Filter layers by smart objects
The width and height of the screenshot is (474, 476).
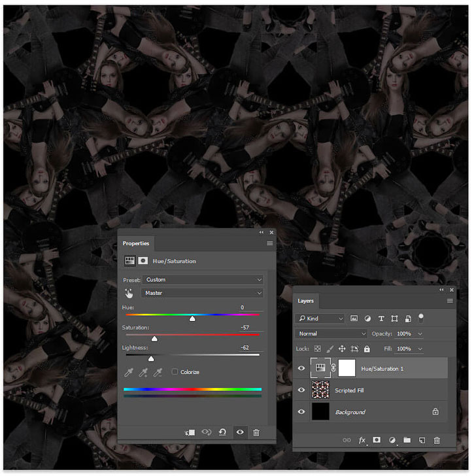pyautogui.click(x=409, y=320)
